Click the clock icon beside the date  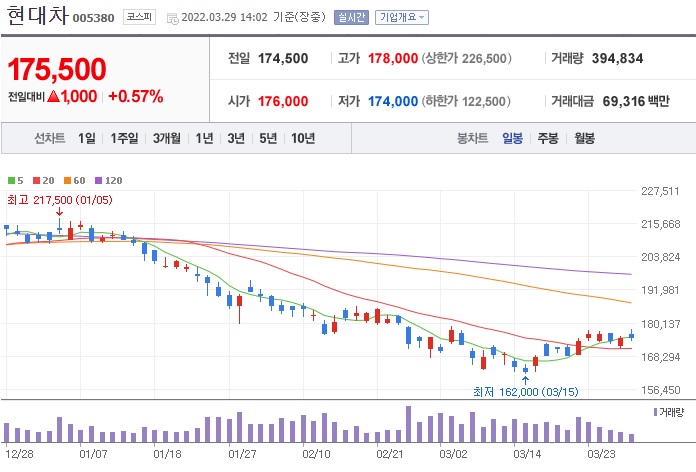[172, 19]
